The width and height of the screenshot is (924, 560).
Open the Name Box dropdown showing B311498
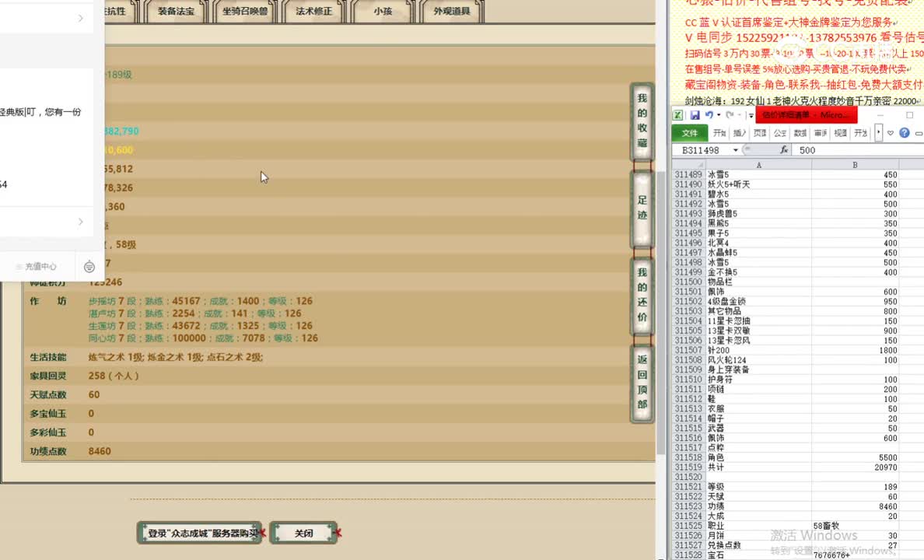tap(734, 150)
